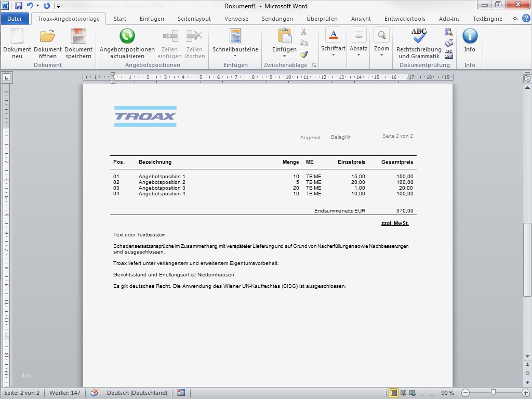Screen dimensions: 532x399
Task: Switch to Full Screen Reading view
Action: [403, 393]
